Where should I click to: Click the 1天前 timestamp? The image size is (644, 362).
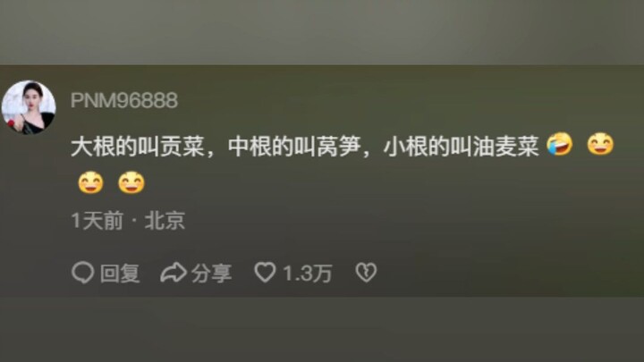97,221
